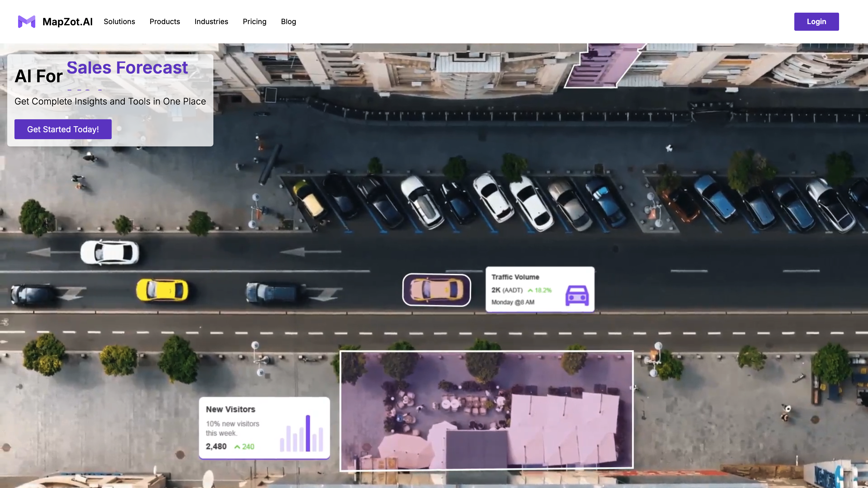
Task: Navigate to the Blog section
Action: pyautogui.click(x=288, y=22)
